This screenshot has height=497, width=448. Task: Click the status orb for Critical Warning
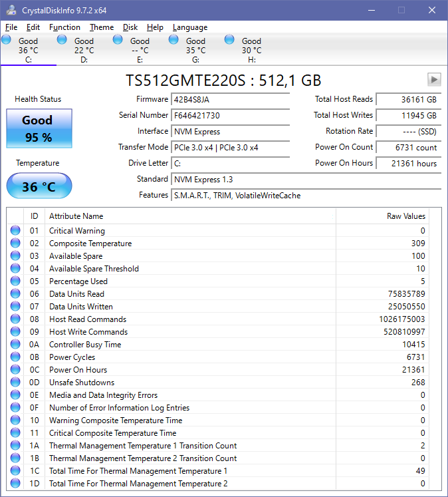[x=15, y=230]
